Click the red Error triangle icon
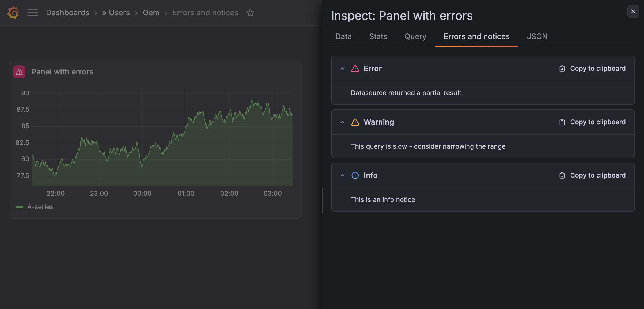This screenshot has width=644, height=309. [355, 69]
